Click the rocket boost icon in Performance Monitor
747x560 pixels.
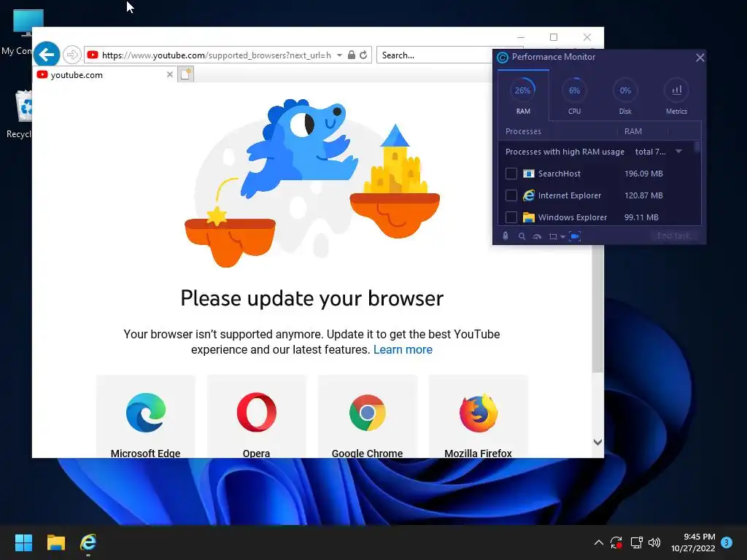pyautogui.click(x=506, y=236)
